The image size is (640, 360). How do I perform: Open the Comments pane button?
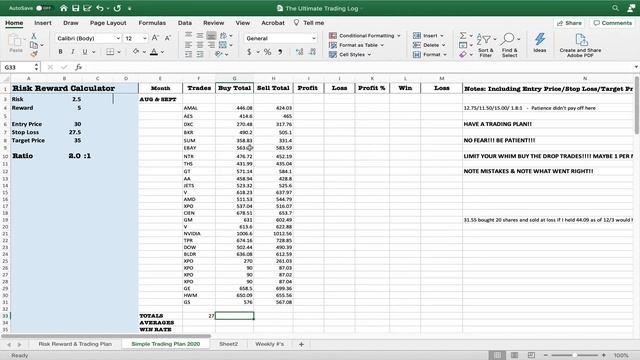[612, 23]
